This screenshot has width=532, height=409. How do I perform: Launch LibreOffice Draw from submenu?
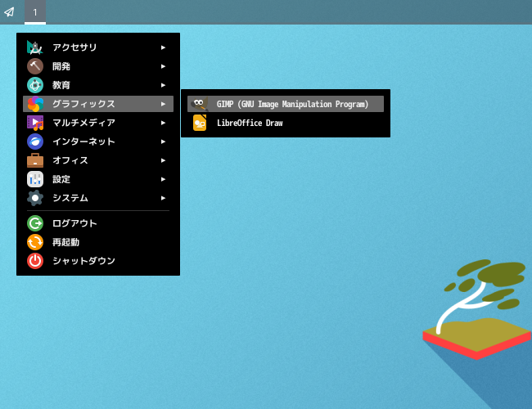[286, 123]
